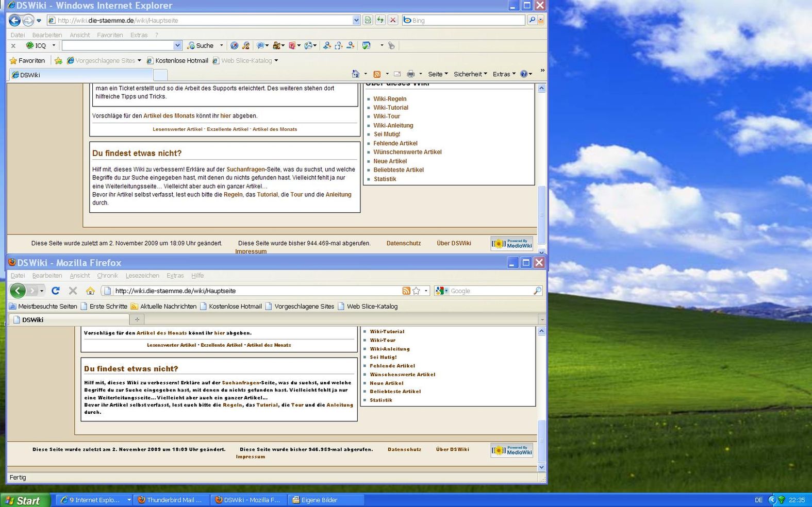Expand the Internet Explorer address bar dropdown
The image size is (812, 507).
tap(356, 21)
